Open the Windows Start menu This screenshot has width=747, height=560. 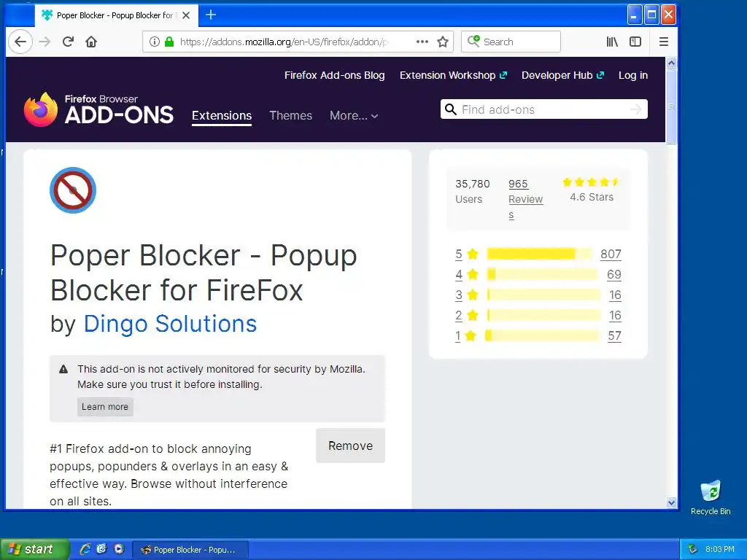coord(35,550)
